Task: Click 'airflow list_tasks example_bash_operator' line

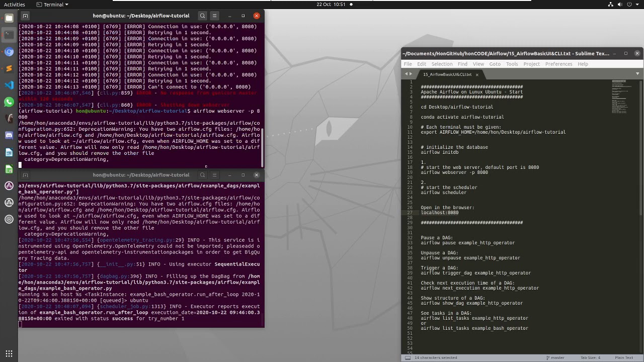Action: (474, 328)
